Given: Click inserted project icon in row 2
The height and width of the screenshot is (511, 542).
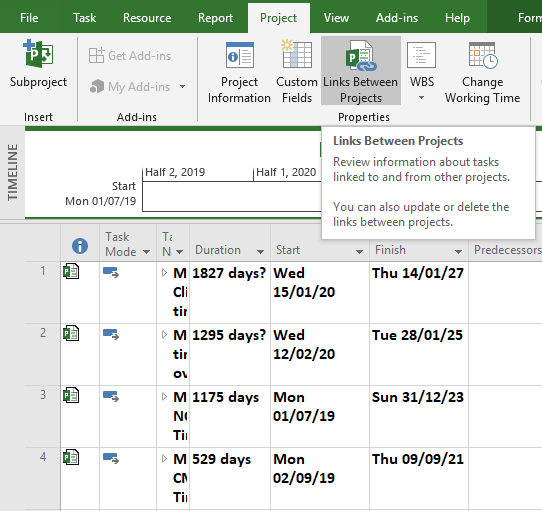Looking at the screenshot, I should tap(71, 333).
